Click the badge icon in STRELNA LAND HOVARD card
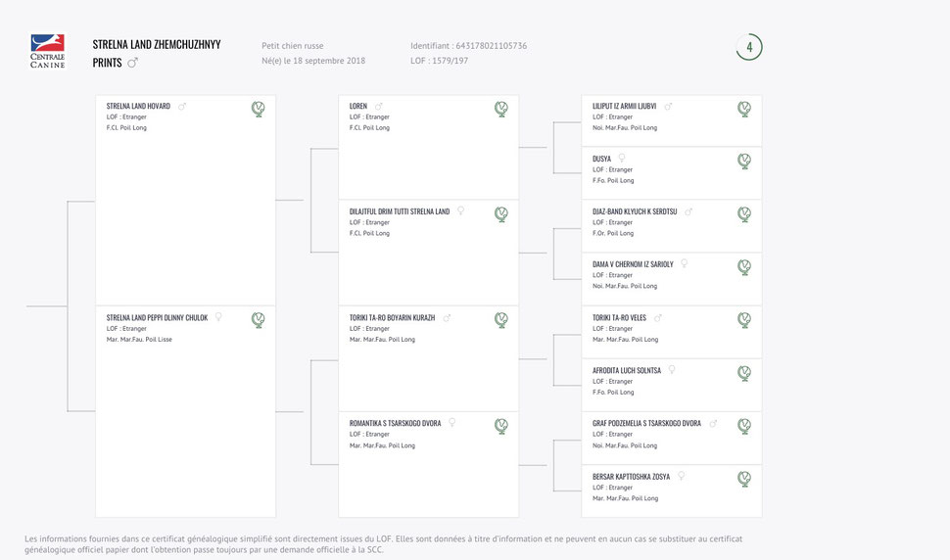Viewport: 950px width, 560px height. coord(259,109)
